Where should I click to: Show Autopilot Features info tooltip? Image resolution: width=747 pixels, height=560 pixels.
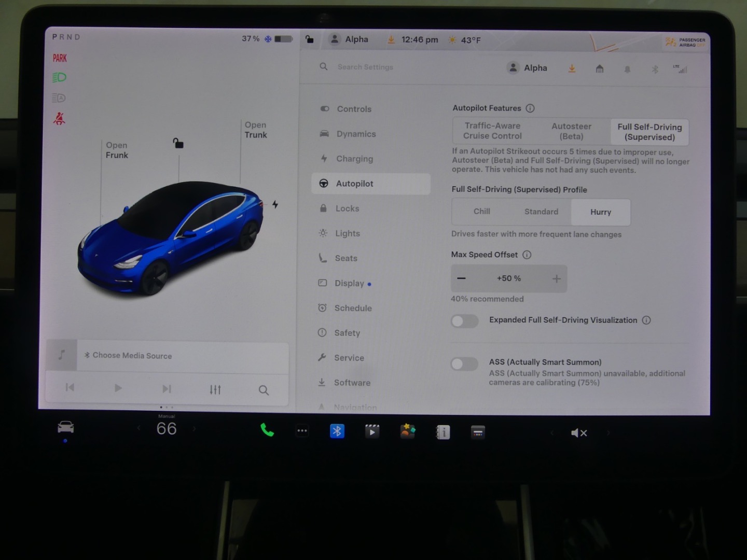pyautogui.click(x=530, y=108)
